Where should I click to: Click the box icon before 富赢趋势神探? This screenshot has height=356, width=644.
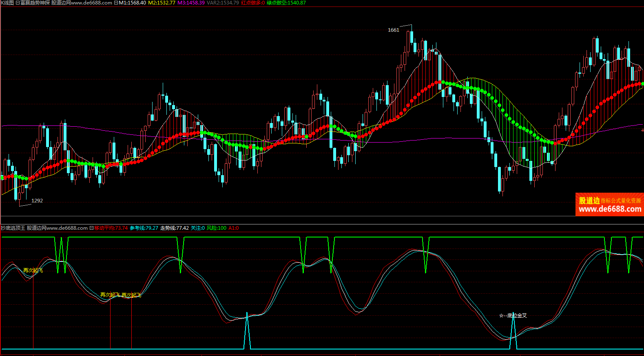[x=18, y=3]
